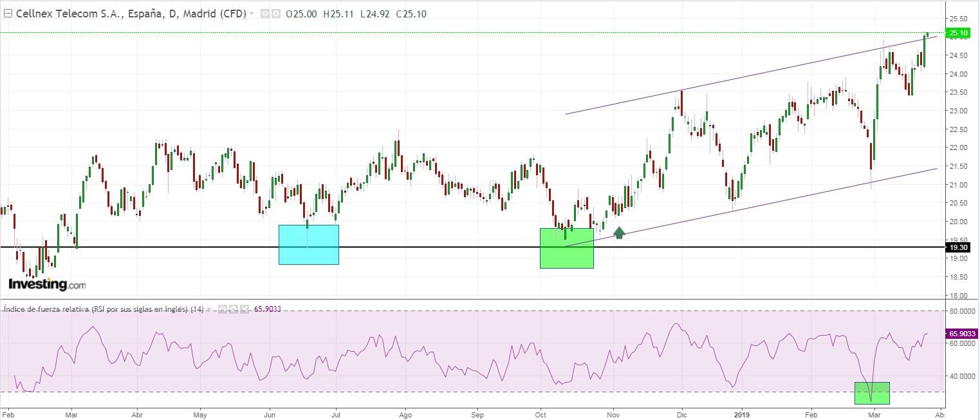Collapse the Cellnex Telecom legend box icon
Image resolution: width=980 pixels, height=420 pixels.
pos(8,14)
